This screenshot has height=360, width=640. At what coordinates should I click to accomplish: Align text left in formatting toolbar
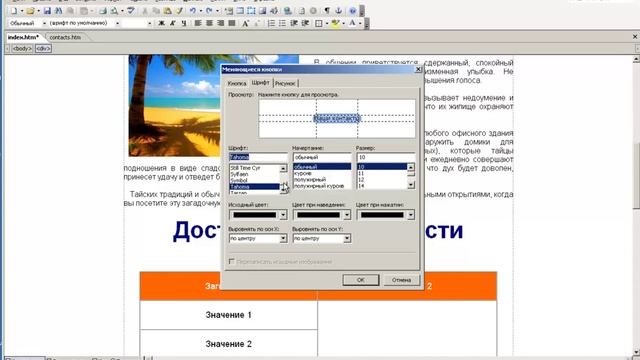tap(198, 23)
